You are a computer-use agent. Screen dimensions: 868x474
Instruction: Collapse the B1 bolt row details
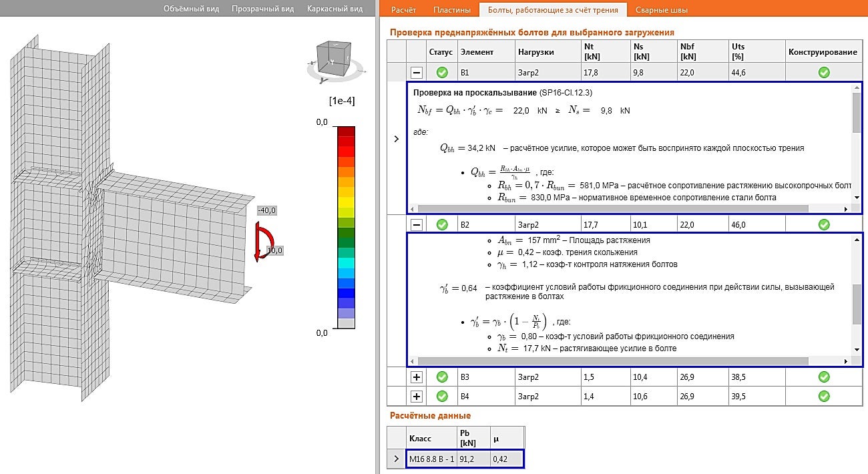[x=417, y=72]
